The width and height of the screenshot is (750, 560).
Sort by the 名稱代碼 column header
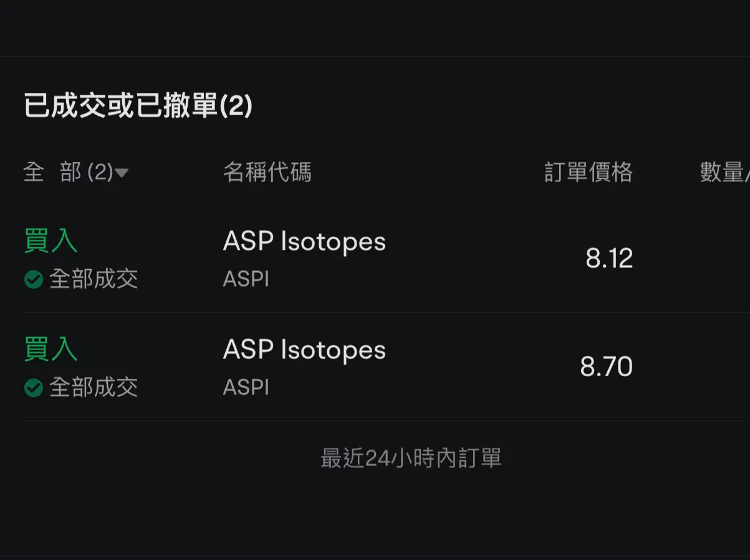tap(267, 173)
